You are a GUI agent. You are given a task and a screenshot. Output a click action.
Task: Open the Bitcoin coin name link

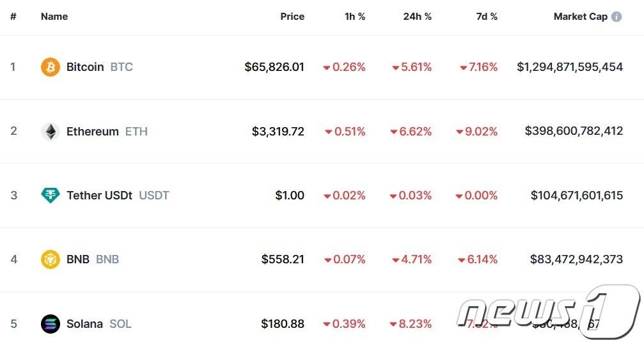coord(85,67)
